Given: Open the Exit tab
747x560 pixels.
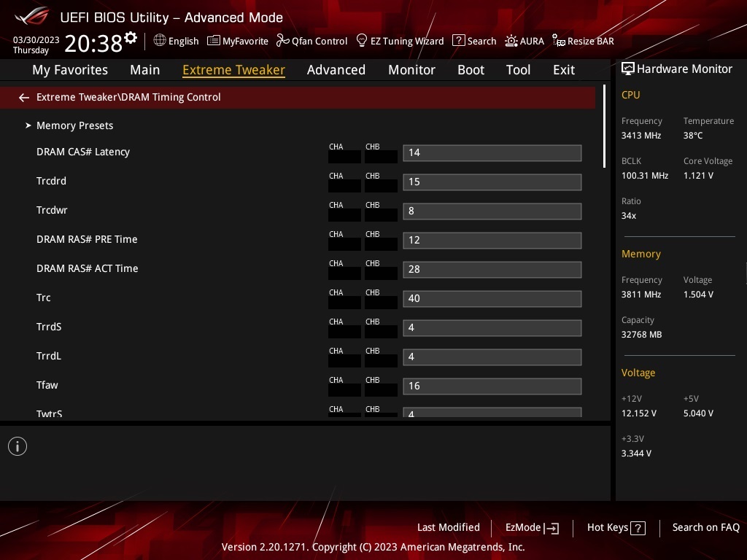Looking at the screenshot, I should point(564,70).
